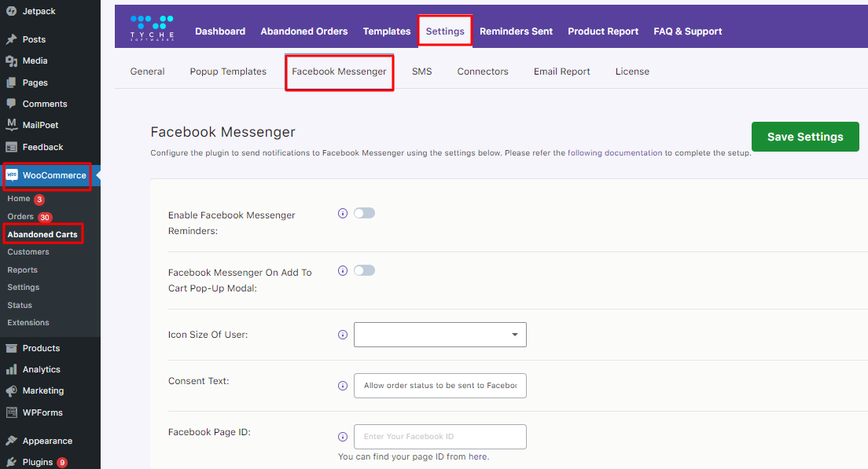Click the Comments bubble icon

pyautogui.click(x=11, y=104)
